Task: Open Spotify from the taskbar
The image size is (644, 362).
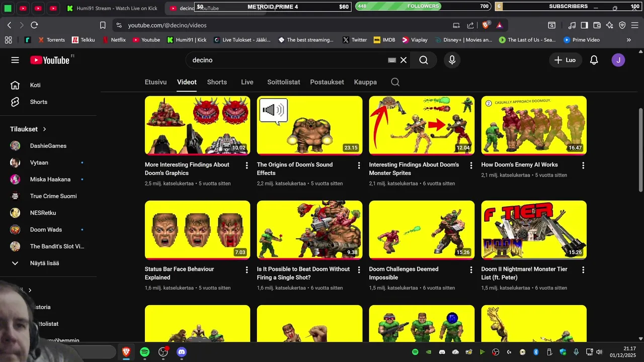Action: click(145, 352)
